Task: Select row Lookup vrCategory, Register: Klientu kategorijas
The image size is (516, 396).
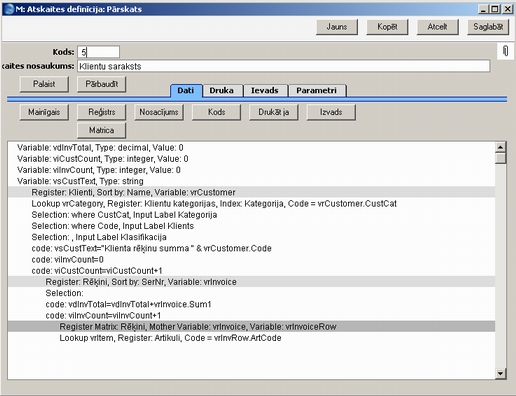Action: point(251,204)
